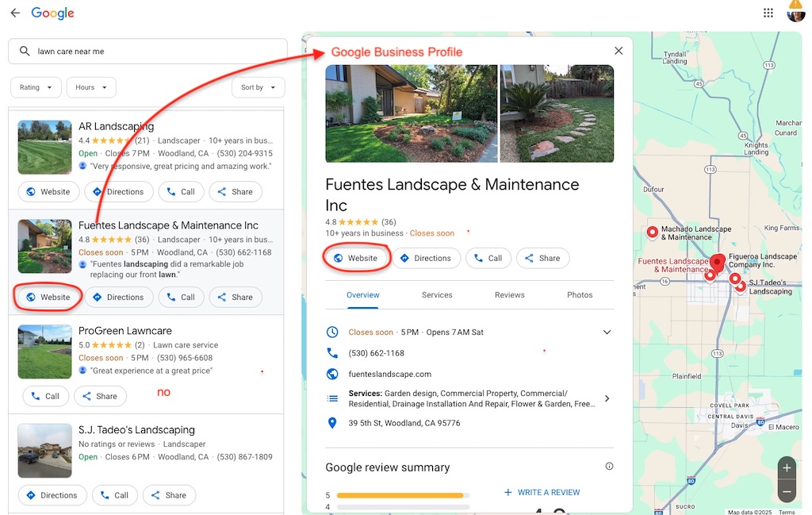Zoom in on the map
This screenshot has width=812, height=515.
point(787,468)
